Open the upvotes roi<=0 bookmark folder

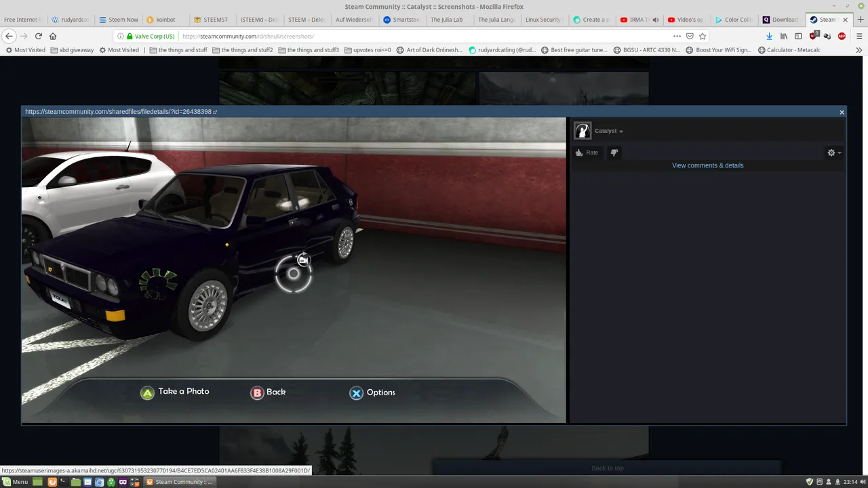(367, 49)
